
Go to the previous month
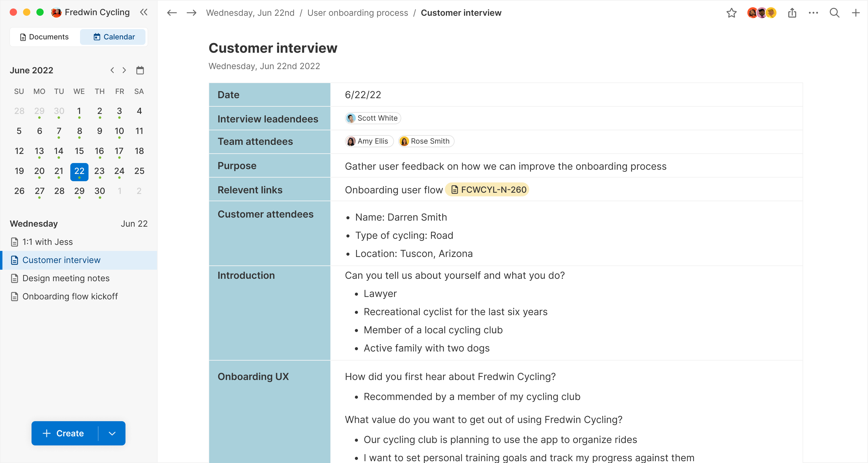pyautogui.click(x=112, y=70)
